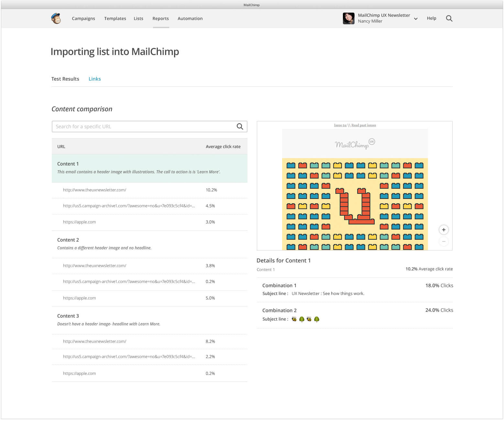Select the Content 1 row
Viewport: 504px width, 421px height.
(x=149, y=168)
